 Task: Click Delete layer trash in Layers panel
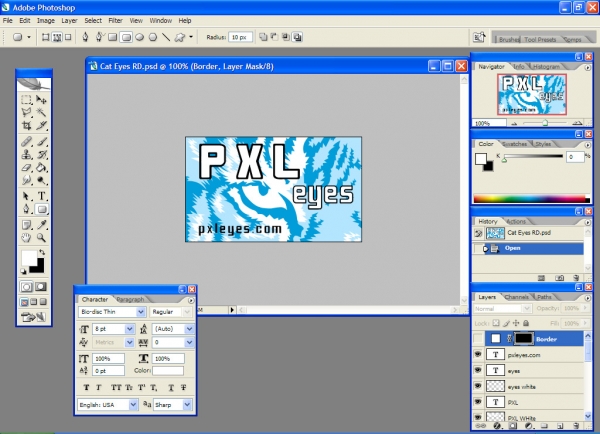576,426
